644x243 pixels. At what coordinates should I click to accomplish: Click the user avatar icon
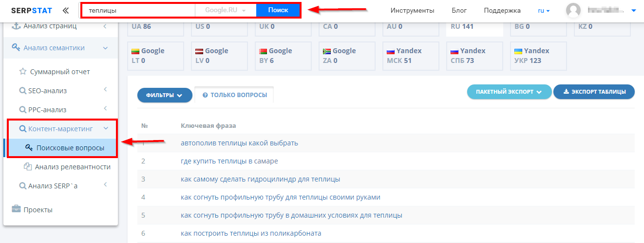click(574, 10)
